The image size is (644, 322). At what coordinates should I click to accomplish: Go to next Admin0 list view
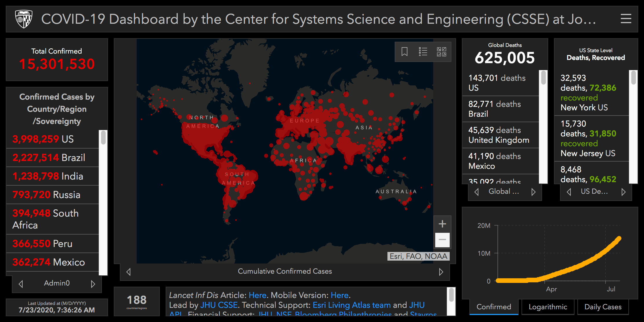pyautogui.click(x=93, y=284)
